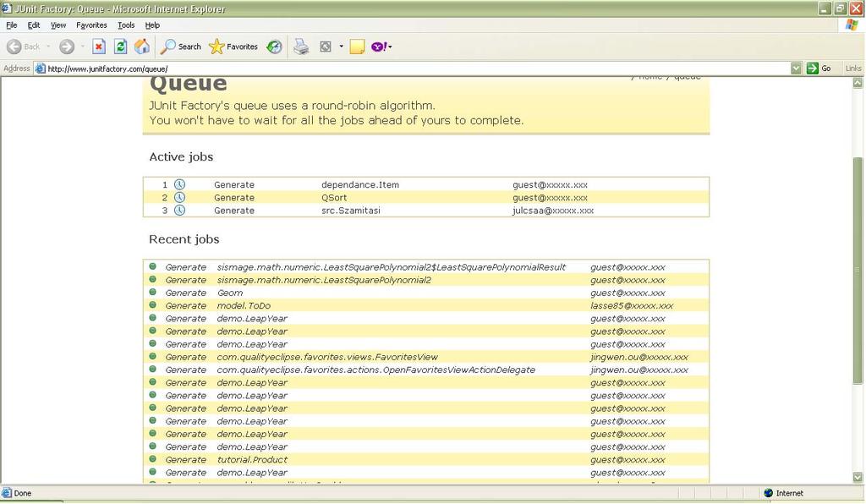
Task: Click the 'Recent jobs' heading
Action: [x=184, y=239]
